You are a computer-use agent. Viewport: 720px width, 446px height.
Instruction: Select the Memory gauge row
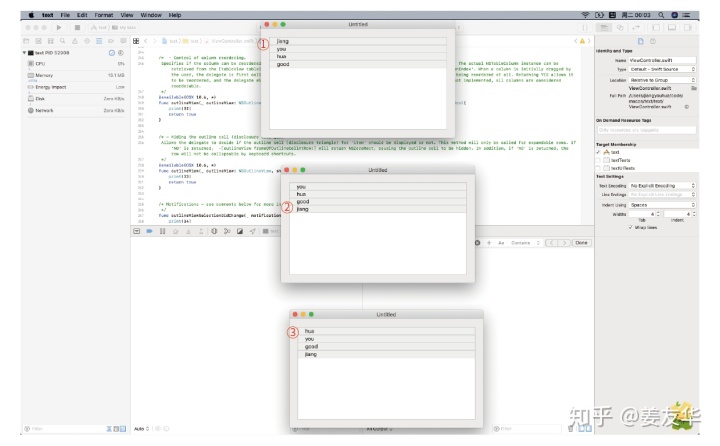(x=76, y=75)
